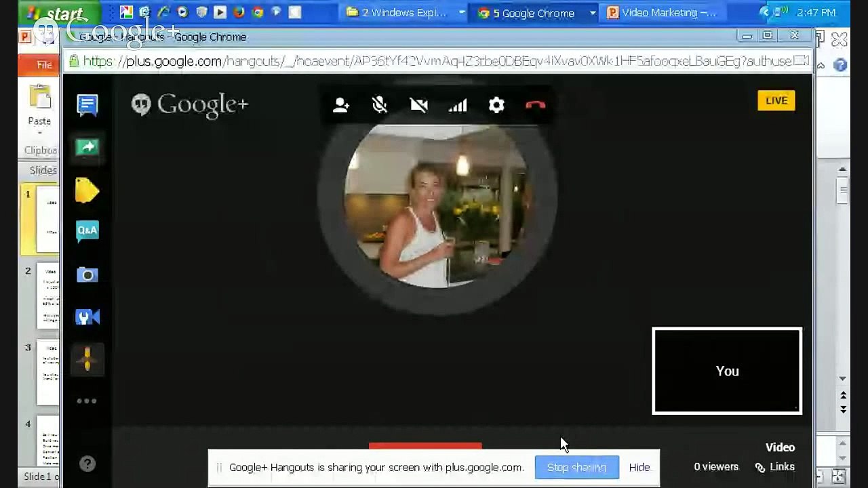
Task: Click the system clock 2:47 PM
Action: coord(816,13)
